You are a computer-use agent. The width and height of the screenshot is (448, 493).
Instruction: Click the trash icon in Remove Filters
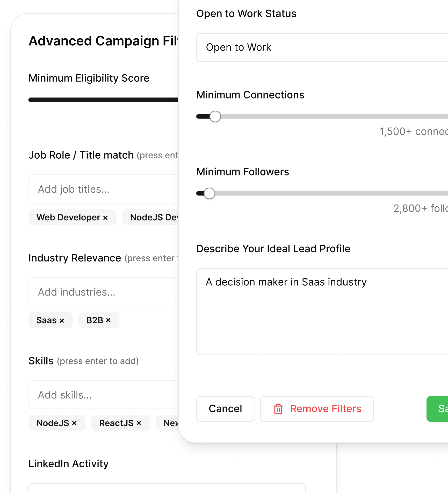click(278, 409)
